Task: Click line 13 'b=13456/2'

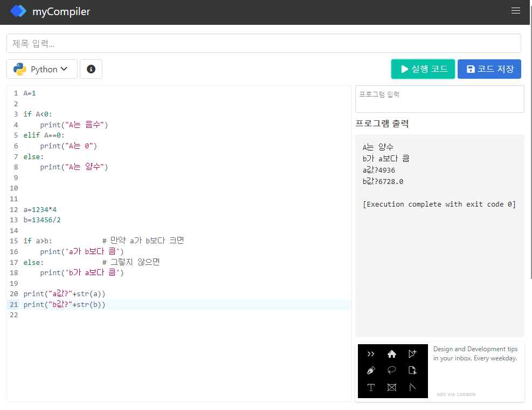Action: point(42,220)
